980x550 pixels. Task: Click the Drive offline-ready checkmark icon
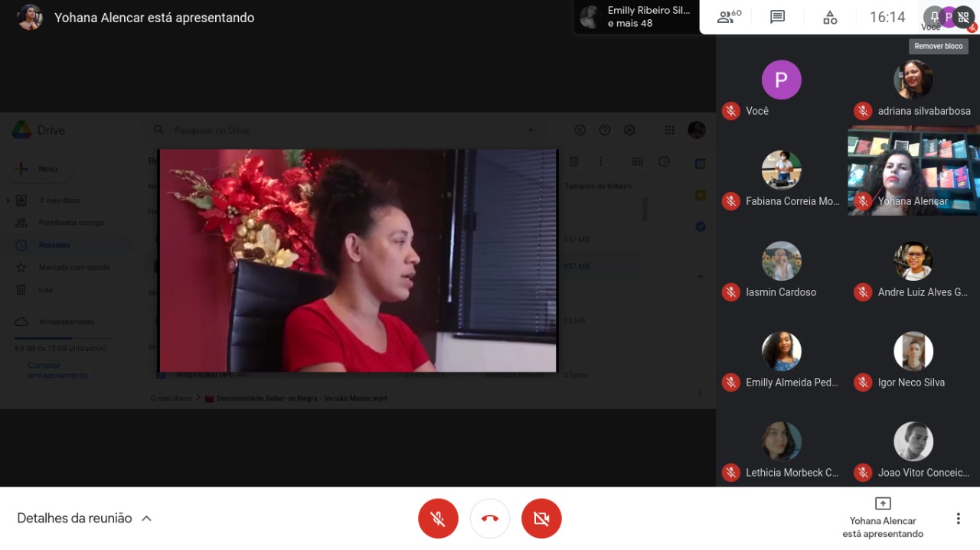tap(580, 130)
